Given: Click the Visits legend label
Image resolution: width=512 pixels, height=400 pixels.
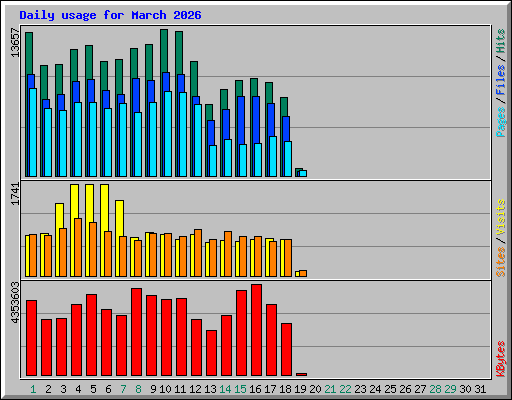Looking at the screenshot, I should (500, 217).
